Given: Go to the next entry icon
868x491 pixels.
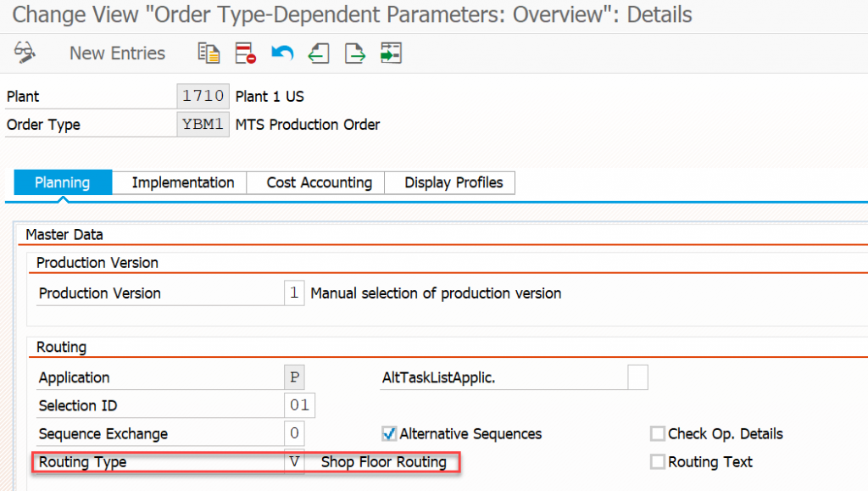Looking at the screenshot, I should [355, 53].
